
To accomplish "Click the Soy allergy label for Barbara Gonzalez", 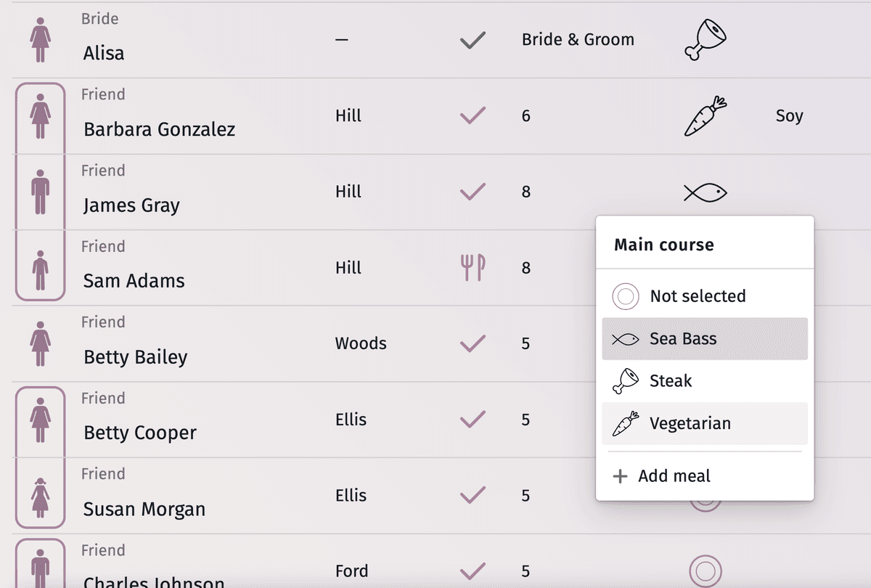I will tap(789, 116).
